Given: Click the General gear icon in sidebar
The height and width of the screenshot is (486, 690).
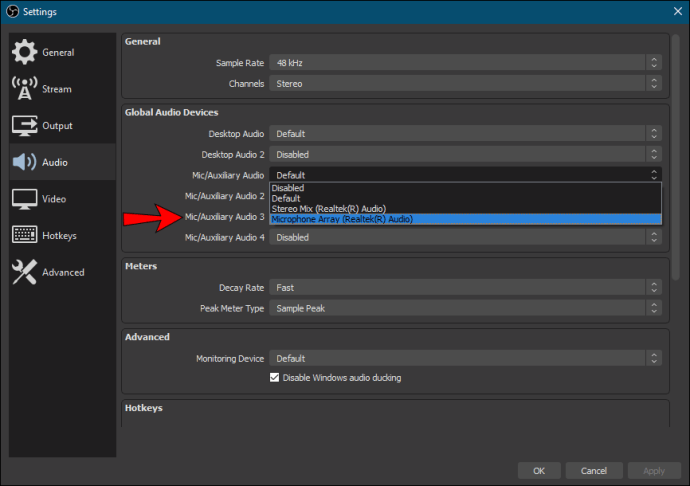Looking at the screenshot, I should 24,52.
